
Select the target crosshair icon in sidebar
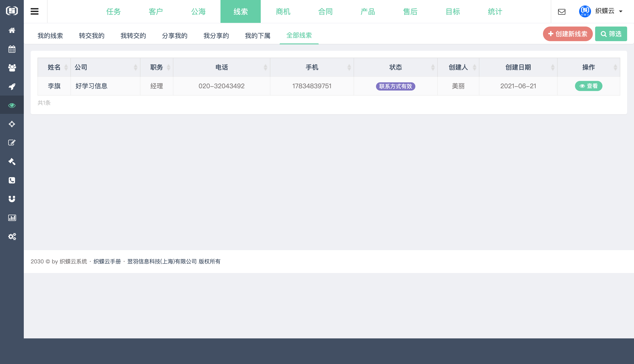[12, 124]
